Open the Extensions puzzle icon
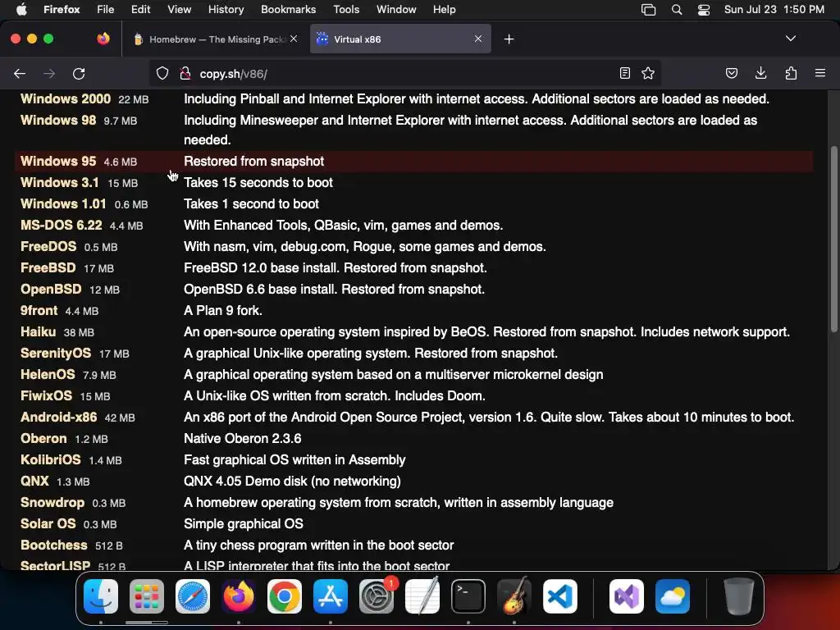This screenshot has height=630, width=840. (x=791, y=73)
